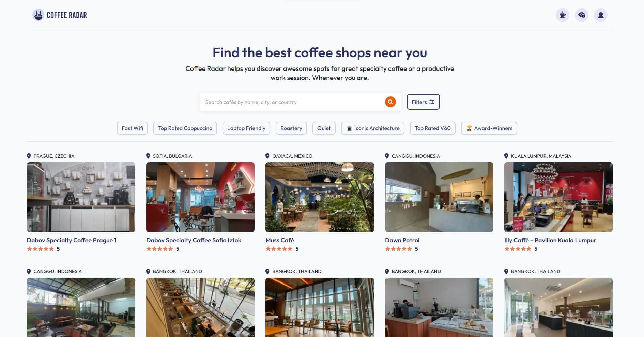Click the location pin beside Prague, Czechia
This screenshot has width=644, height=337.
tap(29, 156)
